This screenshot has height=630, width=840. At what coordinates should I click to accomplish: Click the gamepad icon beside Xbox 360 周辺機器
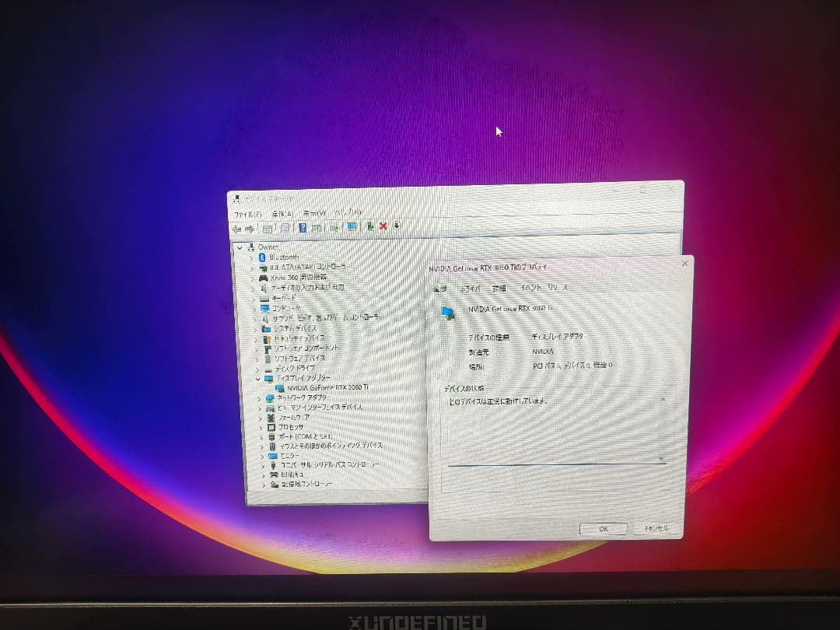tap(263, 278)
